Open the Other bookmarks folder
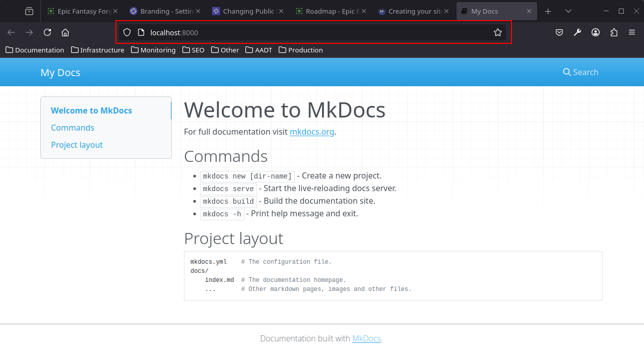 225,50
